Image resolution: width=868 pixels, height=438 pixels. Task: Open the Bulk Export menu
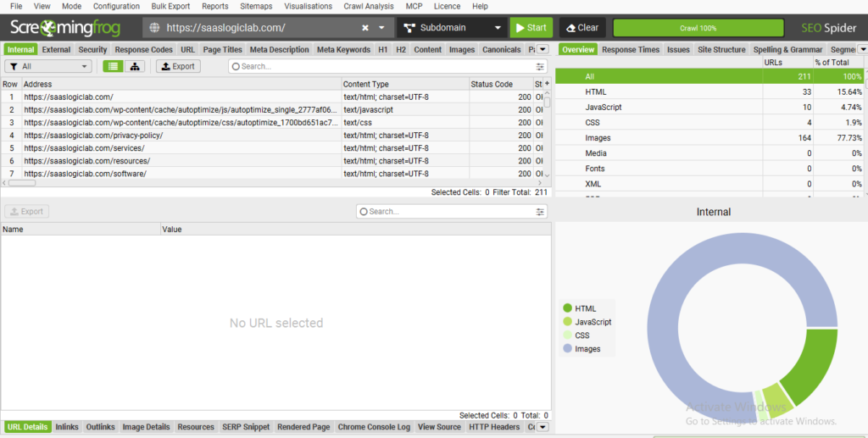pos(170,6)
